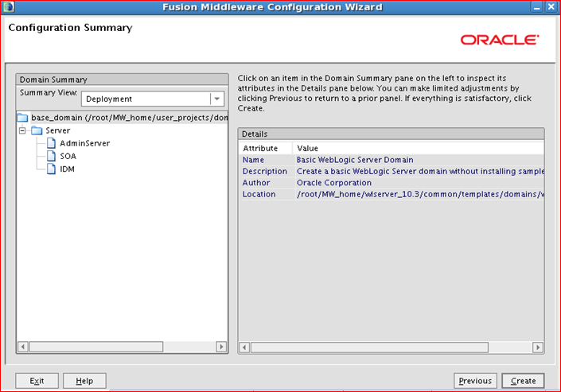561x392 pixels.
Task: Click right arrow of Domain Summary scrollbar
Action: [x=221, y=347]
